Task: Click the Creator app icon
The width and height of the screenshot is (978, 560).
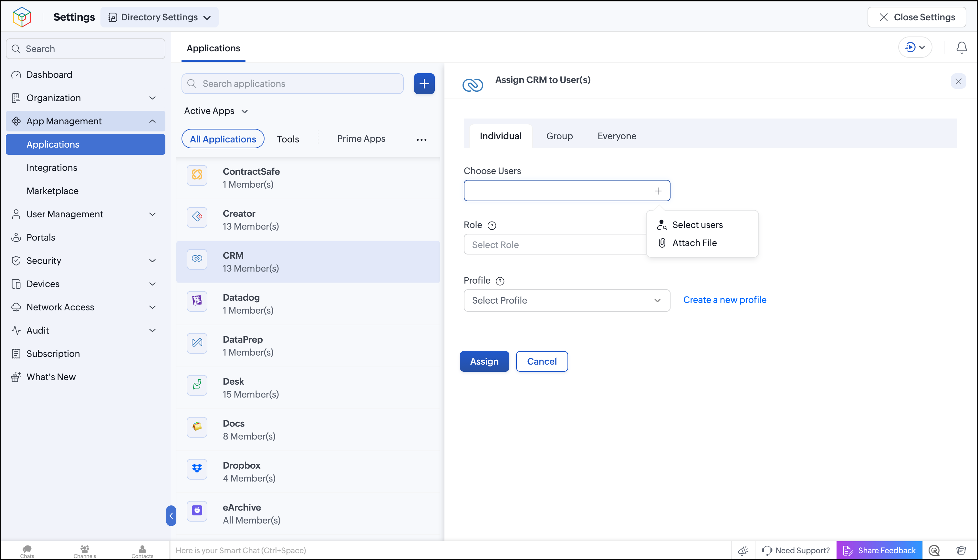Action: 197,217
